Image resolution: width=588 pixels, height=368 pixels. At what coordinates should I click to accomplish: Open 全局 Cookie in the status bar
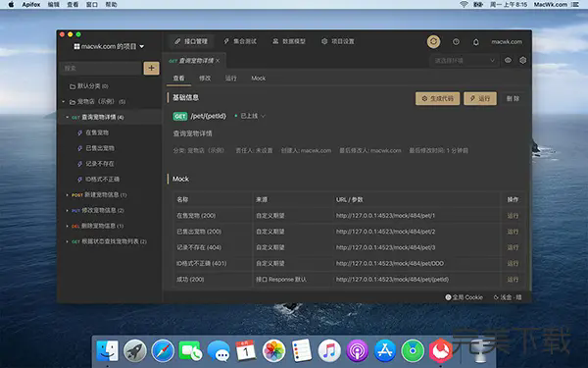click(464, 297)
